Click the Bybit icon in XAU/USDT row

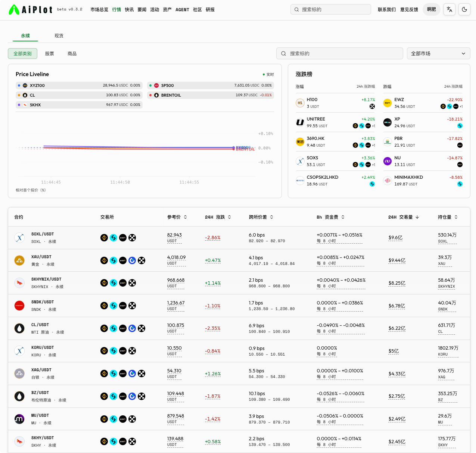click(x=123, y=260)
